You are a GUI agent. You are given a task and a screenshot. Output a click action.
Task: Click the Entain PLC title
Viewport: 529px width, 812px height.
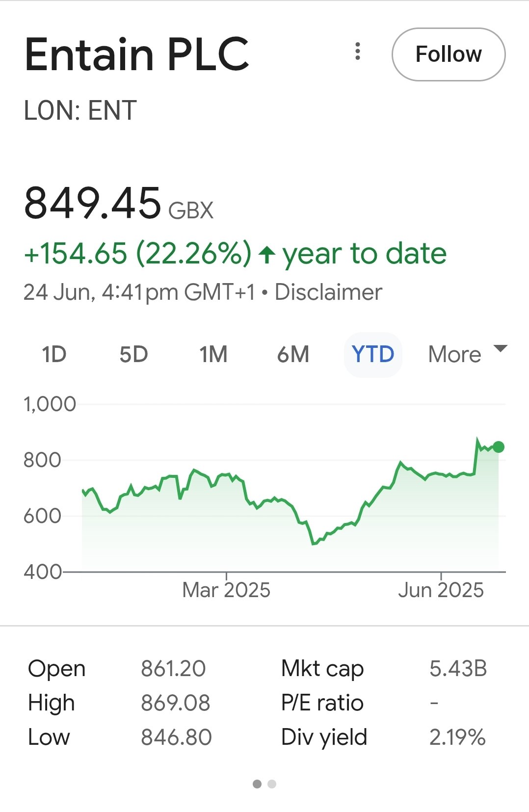(137, 54)
